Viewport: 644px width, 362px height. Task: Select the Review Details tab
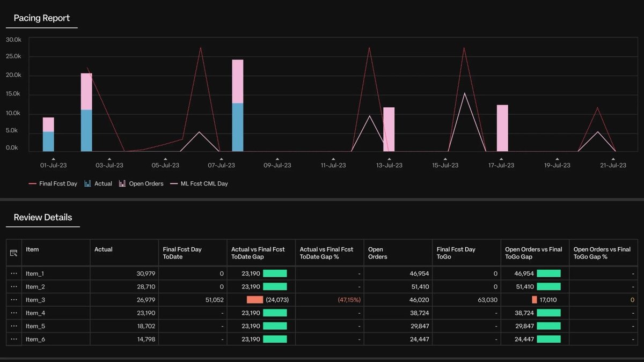[x=43, y=217]
